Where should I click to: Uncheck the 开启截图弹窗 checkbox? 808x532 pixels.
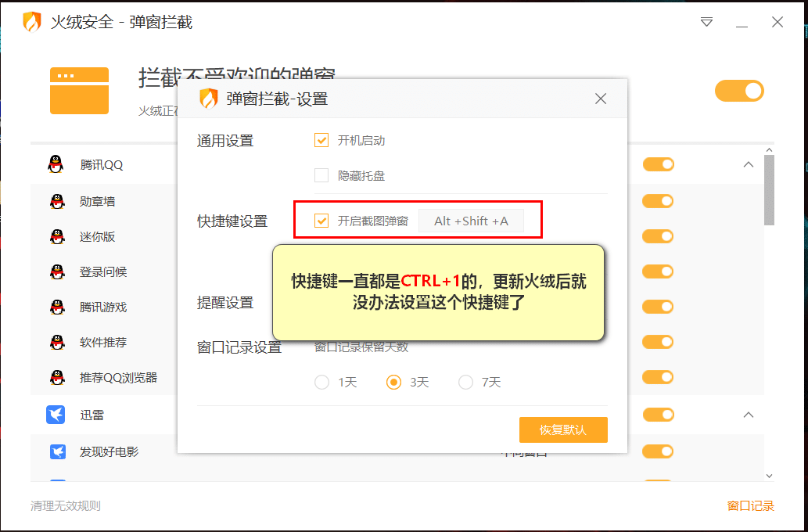pos(321,221)
